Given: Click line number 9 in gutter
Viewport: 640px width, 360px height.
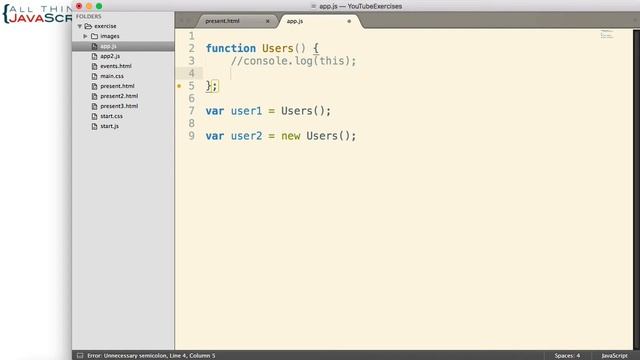Looking at the screenshot, I should pos(191,136).
